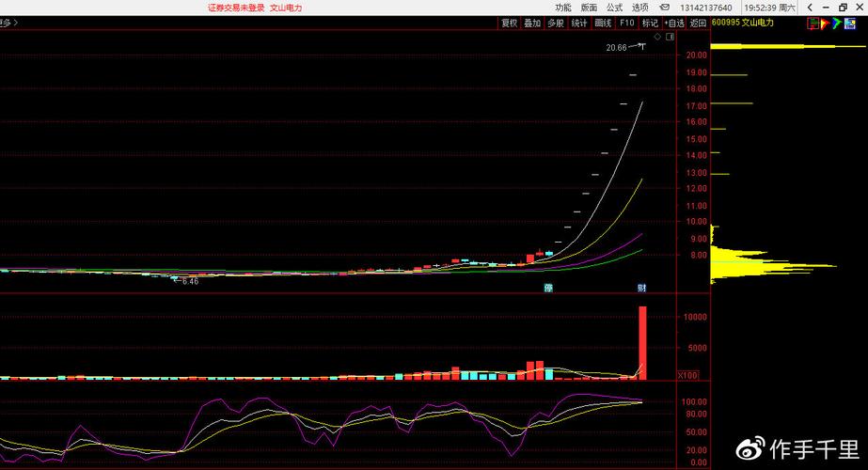868x470 pixels.
Task: Open the 统计 statistics tool
Action: click(579, 23)
